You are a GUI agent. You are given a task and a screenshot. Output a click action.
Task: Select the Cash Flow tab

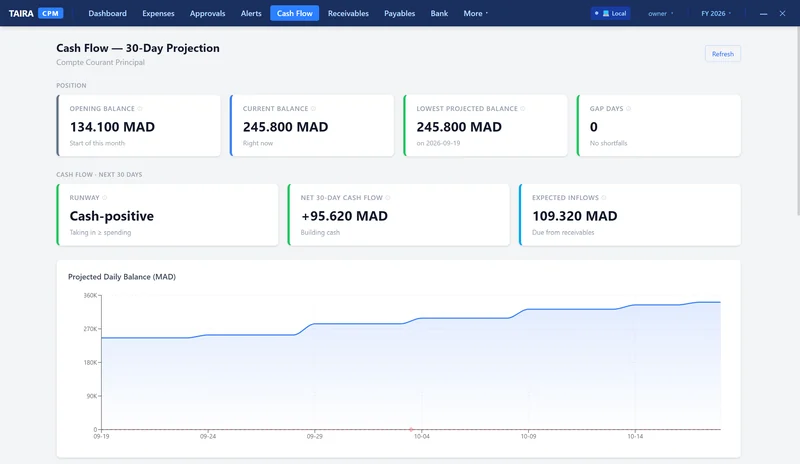pyautogui.click(x=294, y=13)
